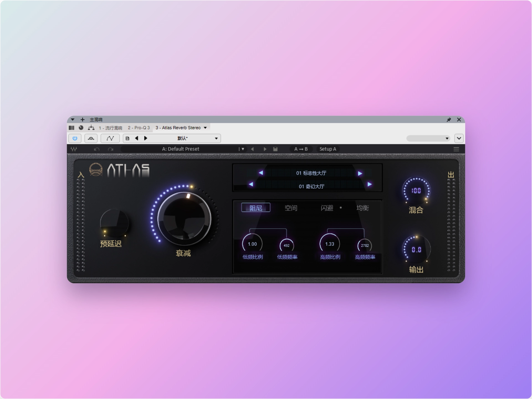This screenshot has height=399, width=532.
Task: Click the preset save disk icon in host toolbar
Action: [127, 138]
